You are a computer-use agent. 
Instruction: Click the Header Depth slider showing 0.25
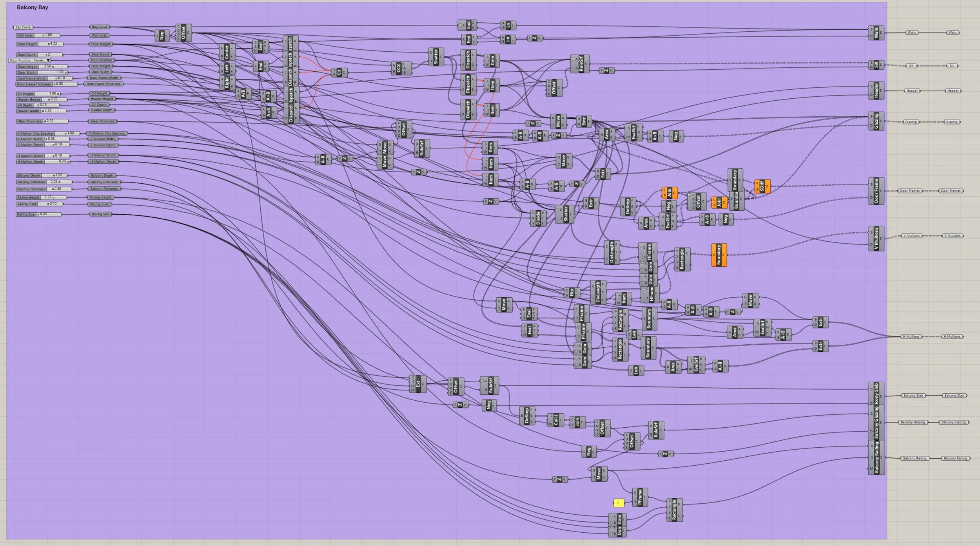[41, 111]
